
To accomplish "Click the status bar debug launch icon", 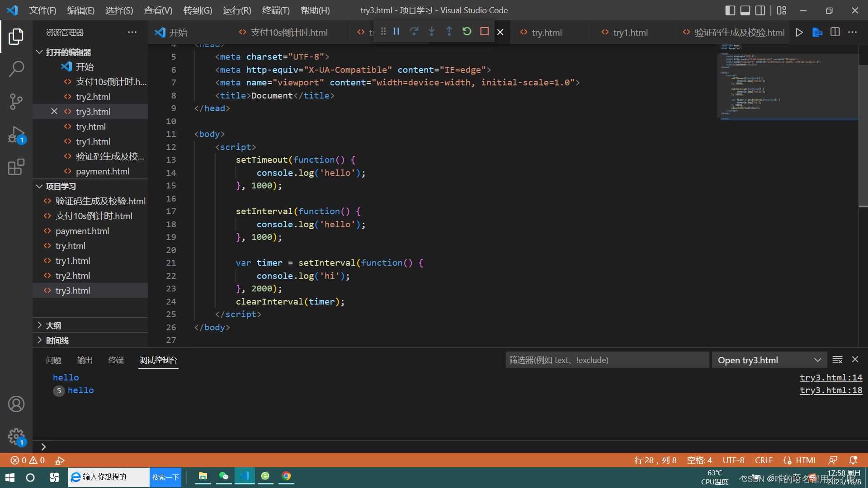I will (60, 460).
